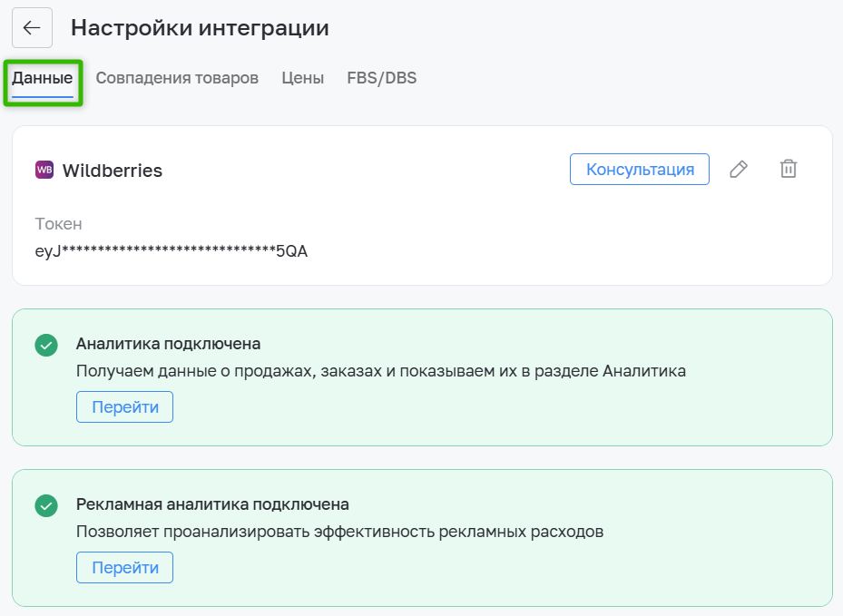Switch to Совпадения товаров tab
This screenshot has width=843, height=616.
pos(177,79)
